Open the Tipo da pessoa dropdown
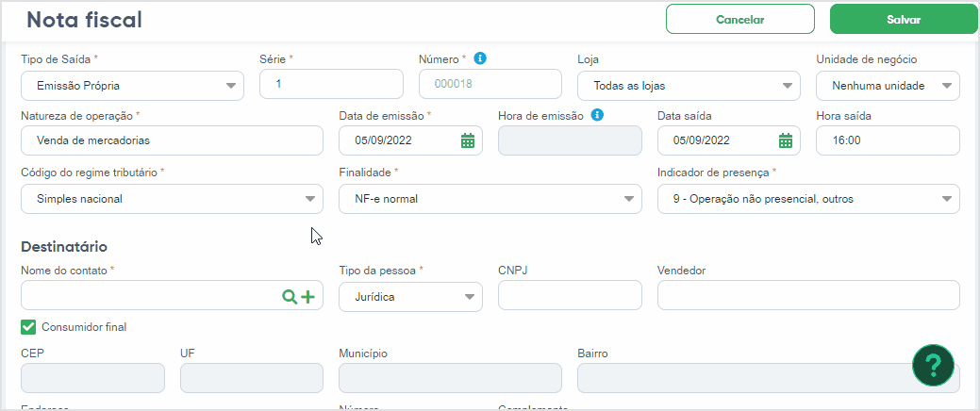 coord(410,296)
